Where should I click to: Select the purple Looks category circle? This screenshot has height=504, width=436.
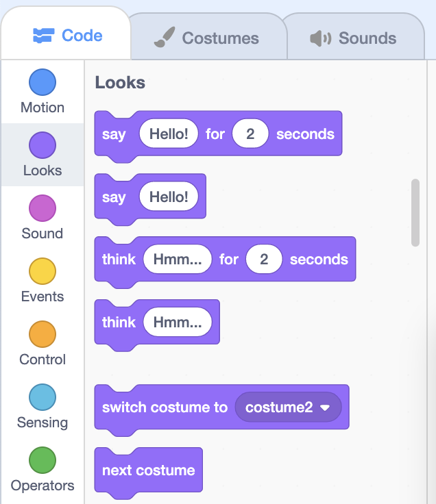click(43, 145)
